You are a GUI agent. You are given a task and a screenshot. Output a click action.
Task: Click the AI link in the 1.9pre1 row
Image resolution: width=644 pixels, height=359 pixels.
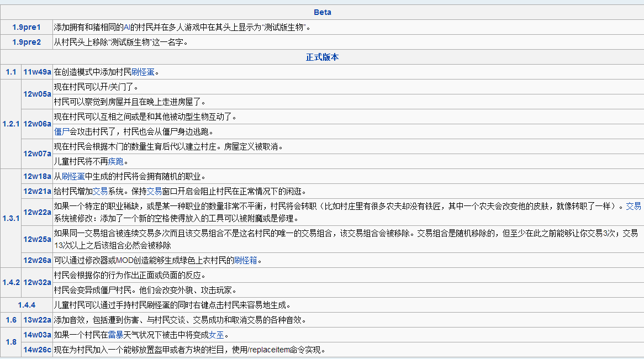pos(127,27)
